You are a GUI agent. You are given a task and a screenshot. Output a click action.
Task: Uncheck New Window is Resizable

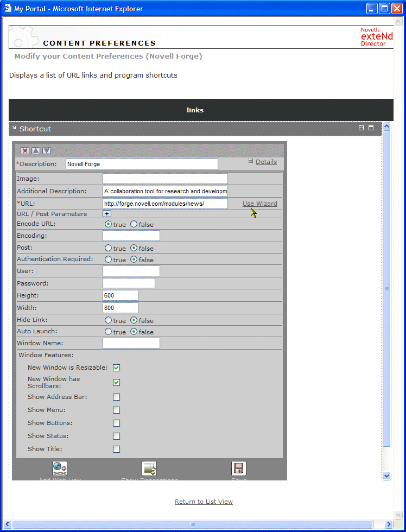tap(116, 368)
